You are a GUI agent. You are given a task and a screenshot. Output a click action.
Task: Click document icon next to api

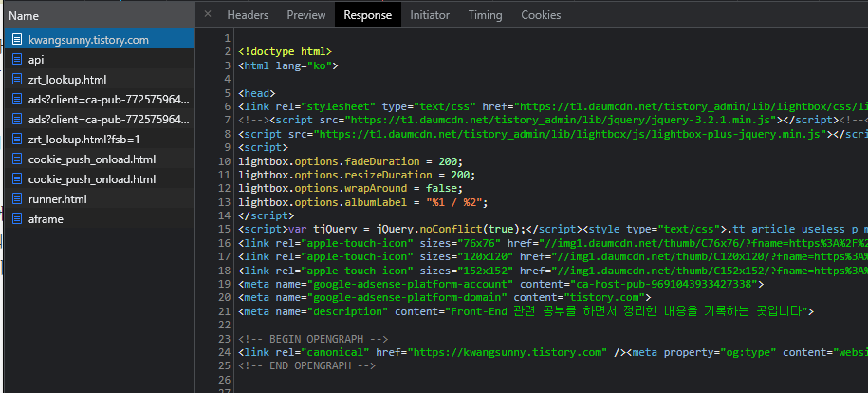pyautogui.click(x=18, y=59)
